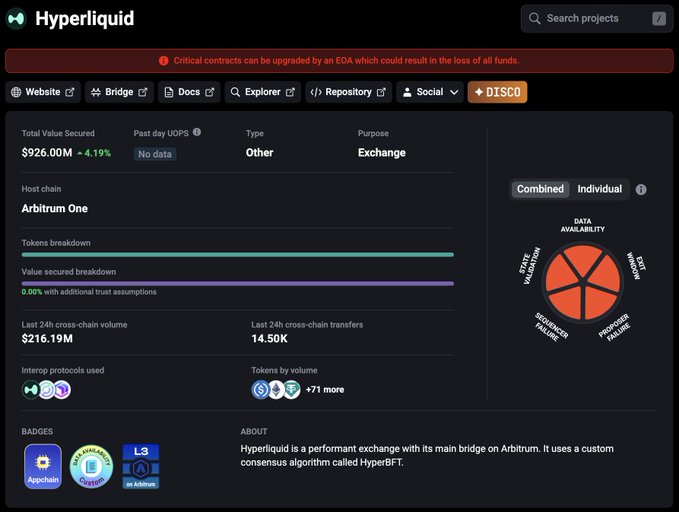679x512 pixels.
Task: Click the code brackets icon on Repository
Action: point(316,92)
